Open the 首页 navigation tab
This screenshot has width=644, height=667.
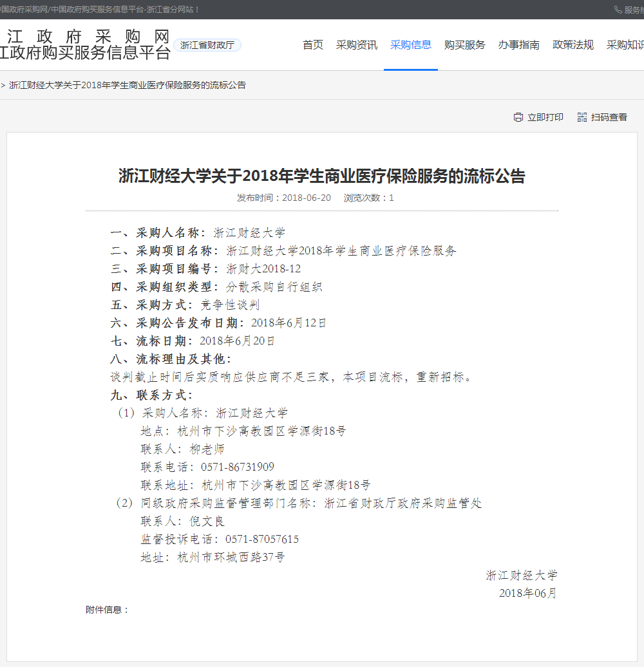click(313, 45)
